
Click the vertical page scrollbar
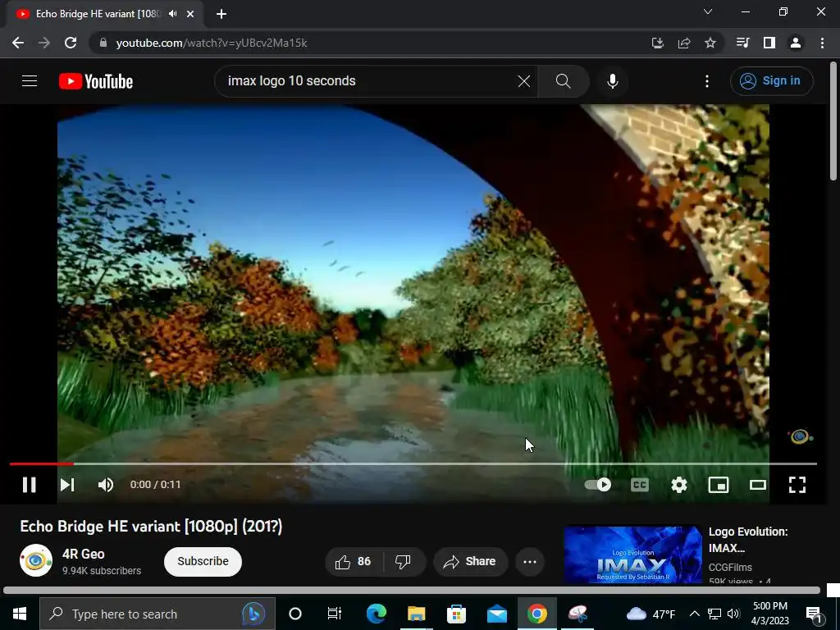coord(833,121)
